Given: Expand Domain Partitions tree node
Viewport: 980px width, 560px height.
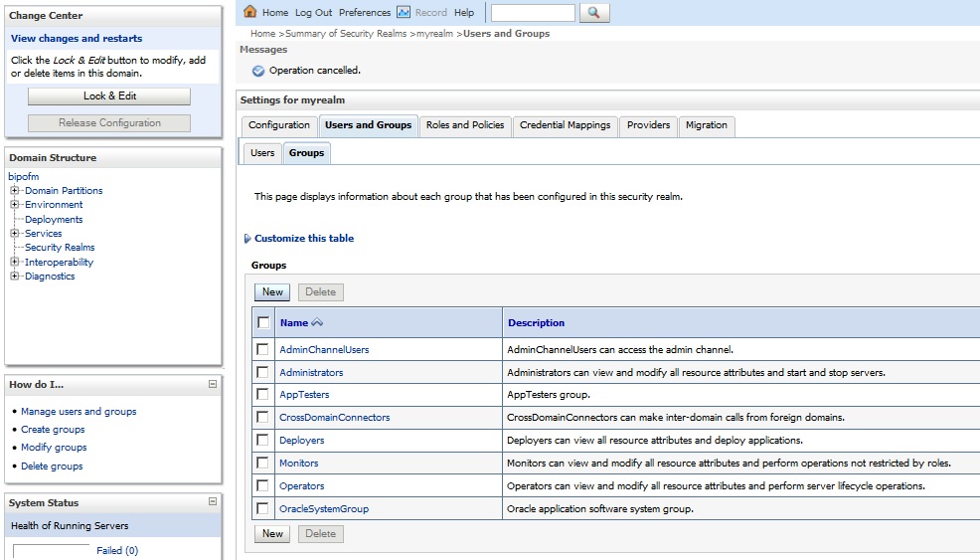Looking at the screenshot, I should pos(14,190).
